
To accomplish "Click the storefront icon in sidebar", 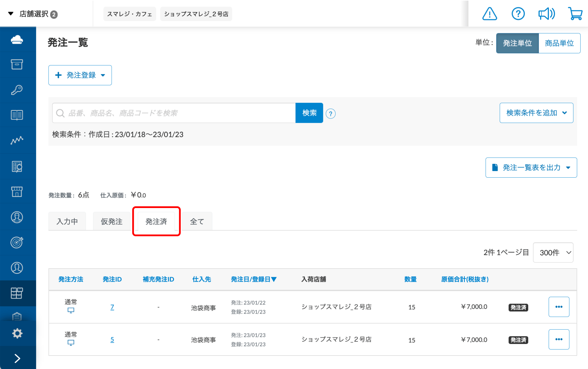I will 17,192.
